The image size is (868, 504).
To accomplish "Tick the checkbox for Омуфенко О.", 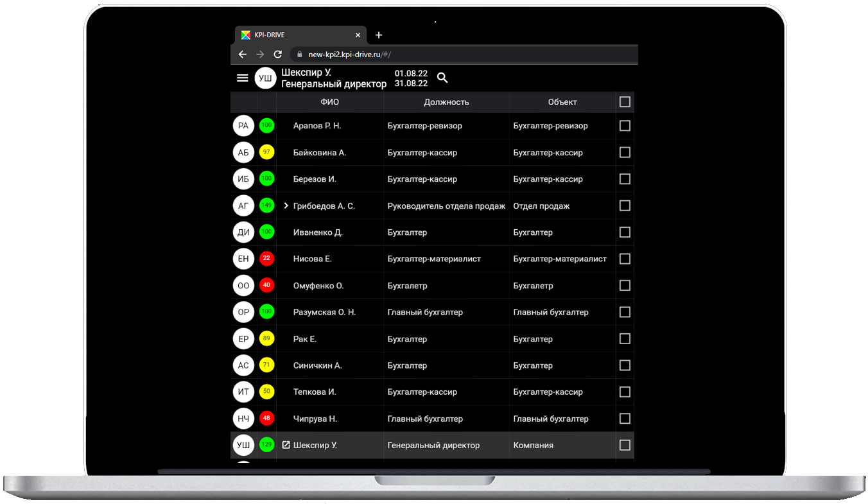I will point(625,286).
